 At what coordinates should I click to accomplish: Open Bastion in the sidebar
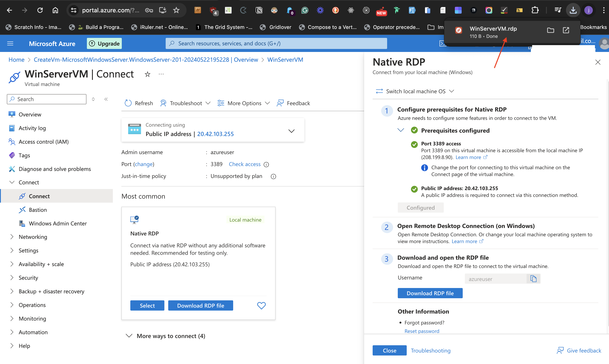coord(38,210)
